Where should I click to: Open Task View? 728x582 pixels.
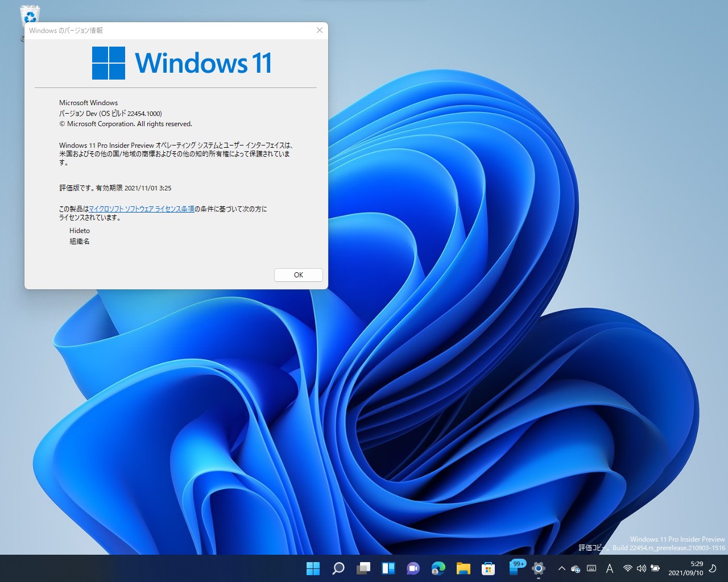point(363,568)
